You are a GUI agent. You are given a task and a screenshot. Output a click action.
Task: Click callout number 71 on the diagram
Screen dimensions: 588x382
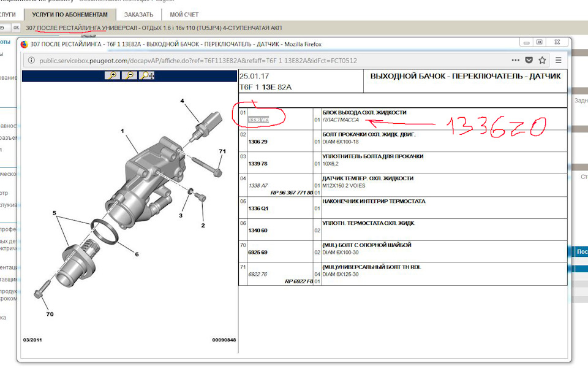coord(222,151)
